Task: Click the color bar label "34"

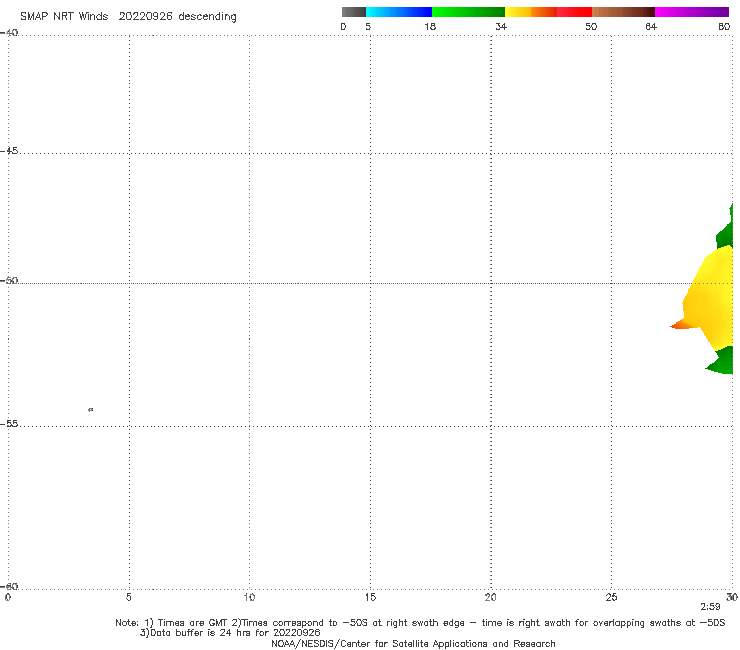Action: tap(501, 27)
